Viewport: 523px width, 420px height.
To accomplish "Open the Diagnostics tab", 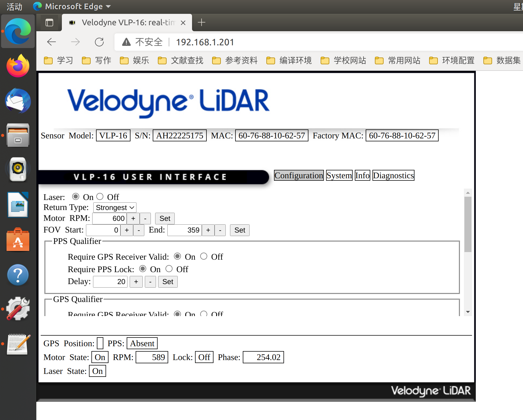I will click(393, 175).
